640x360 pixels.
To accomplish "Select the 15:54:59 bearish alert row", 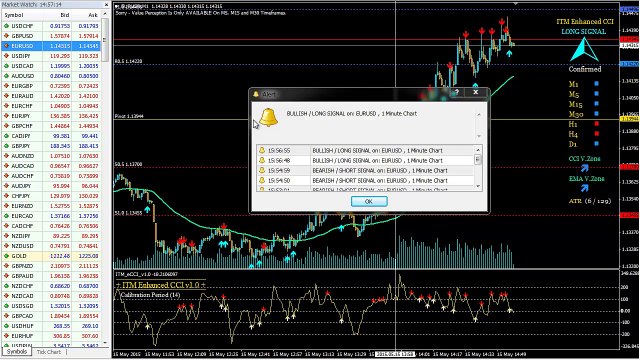I will tap(365, 170).
